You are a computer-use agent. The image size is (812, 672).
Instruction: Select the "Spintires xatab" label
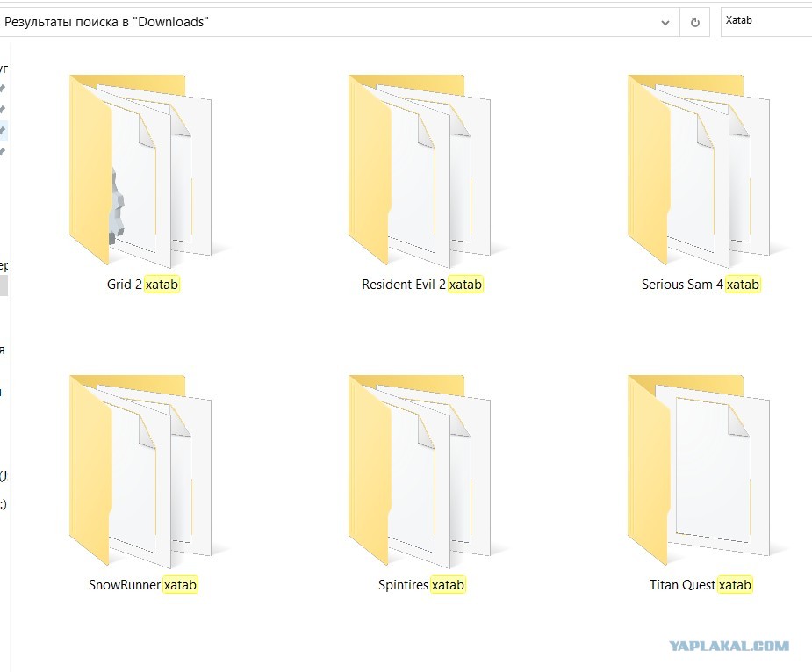point(421,585)
